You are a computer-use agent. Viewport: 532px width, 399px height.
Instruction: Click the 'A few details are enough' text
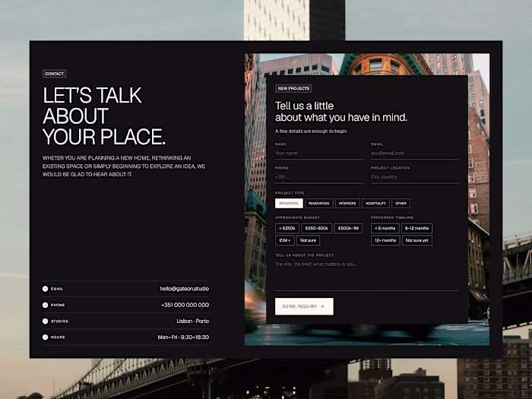311,131
